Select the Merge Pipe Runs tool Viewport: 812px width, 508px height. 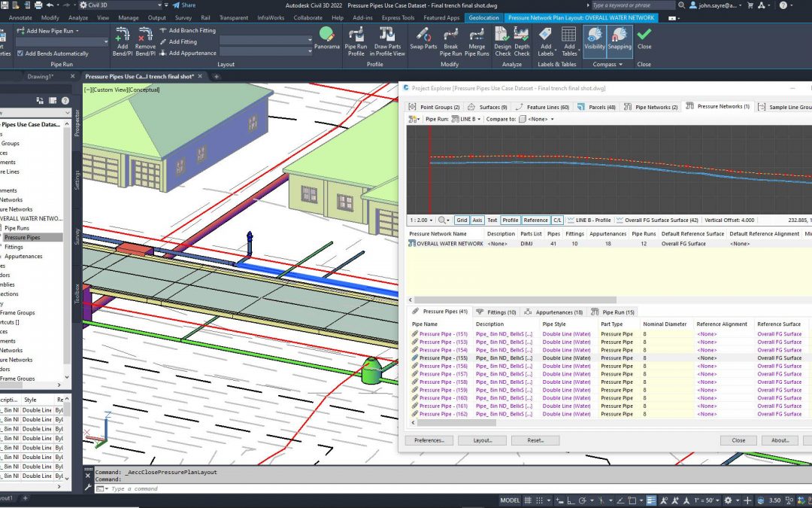[477, 41]
